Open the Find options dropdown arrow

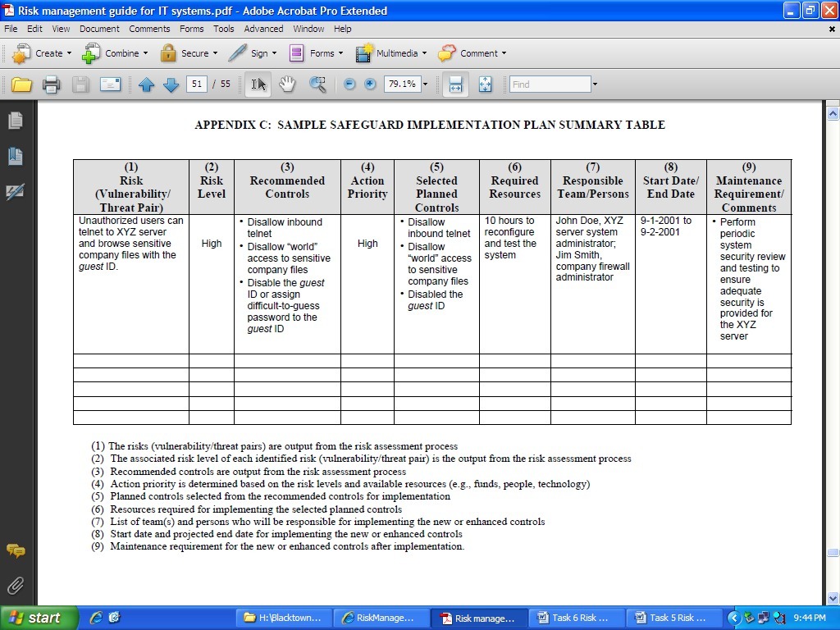click(595, 84)
